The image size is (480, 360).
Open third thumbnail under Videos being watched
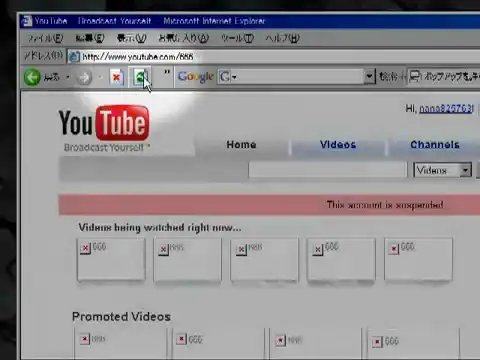pyautogui.click(x=264, y=260)
